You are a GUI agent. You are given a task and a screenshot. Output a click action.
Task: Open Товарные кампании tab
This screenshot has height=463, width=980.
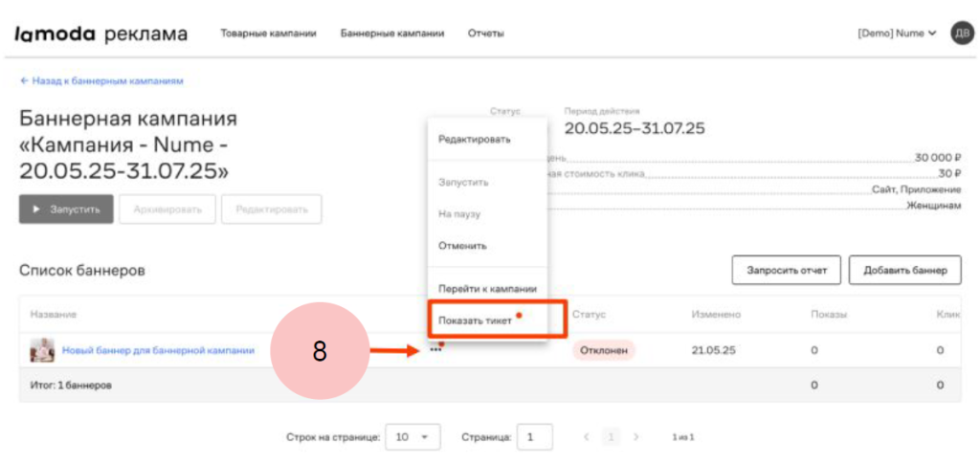pyautogui.click(x=268, y=33)
